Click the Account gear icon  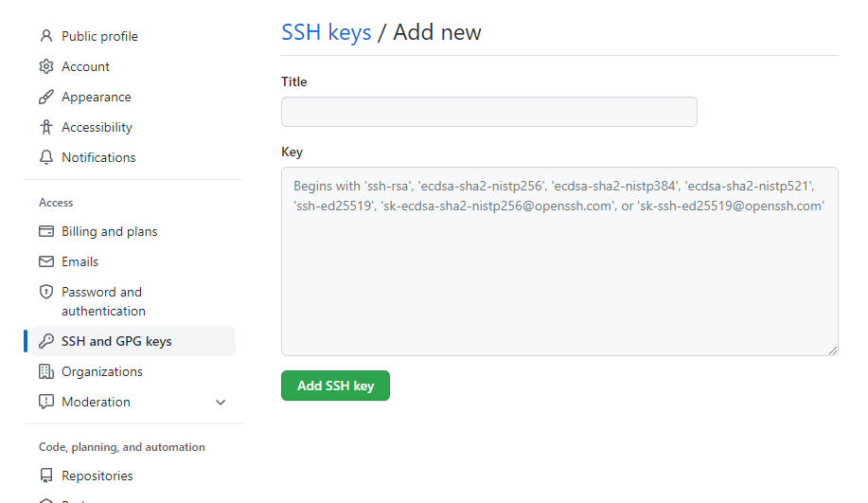tap(46, 66)
